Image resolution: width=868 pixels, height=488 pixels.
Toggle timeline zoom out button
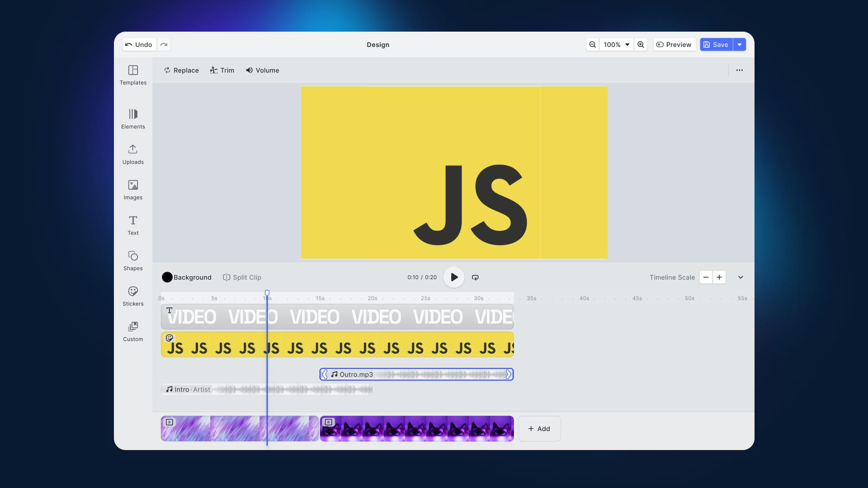[x=706, y=277]
